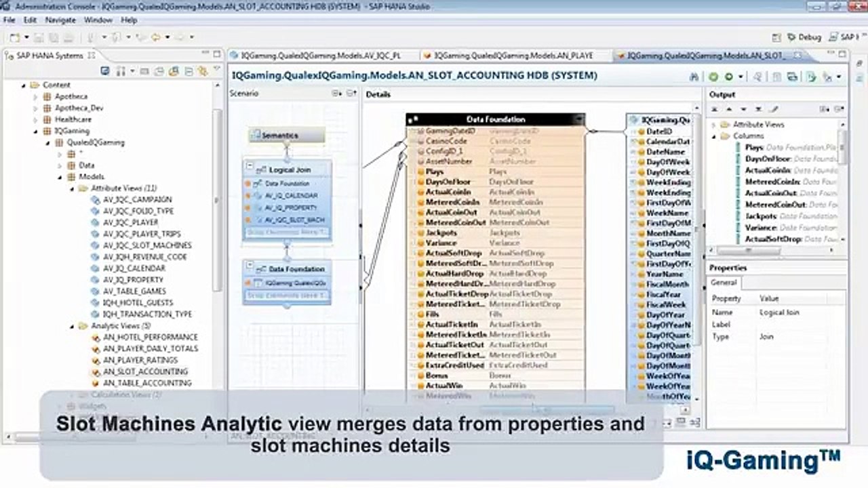Click the Open Perspective icon

(x=777, y=37)
